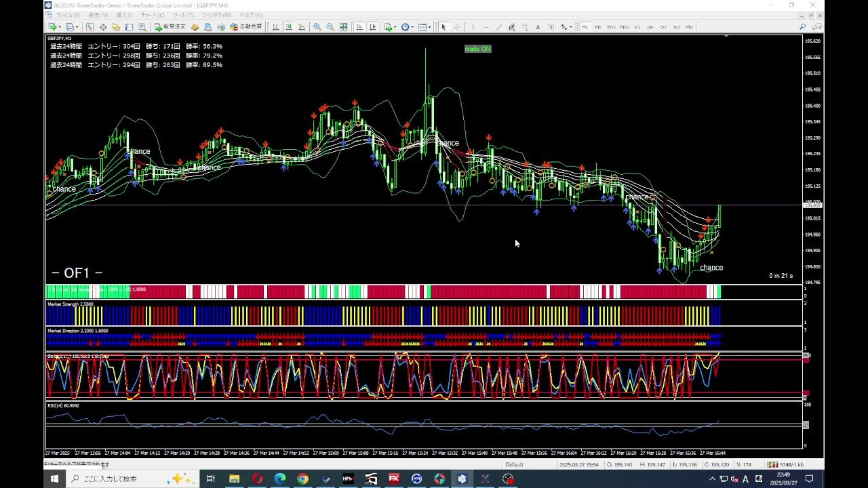This screenshot has height=488, width=868.
Task: Click the zoom out magnifier icon
Action: (x=330, y=27)
